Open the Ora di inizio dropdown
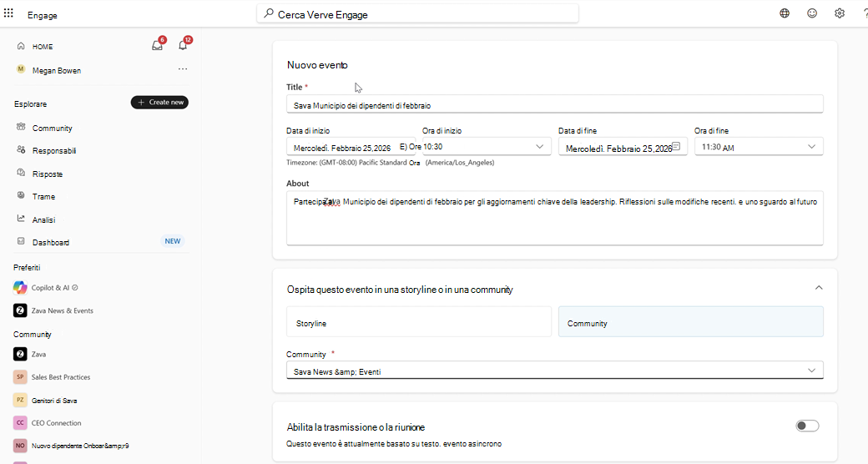The width and height of the screenshot is (868, 464). point(487,147)
